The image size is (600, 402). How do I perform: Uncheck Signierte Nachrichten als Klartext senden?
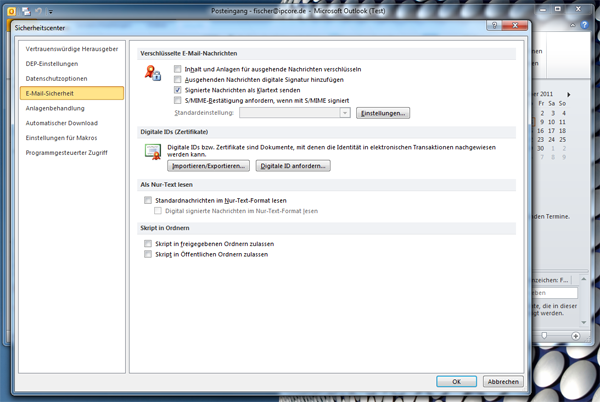coord(177,90)
